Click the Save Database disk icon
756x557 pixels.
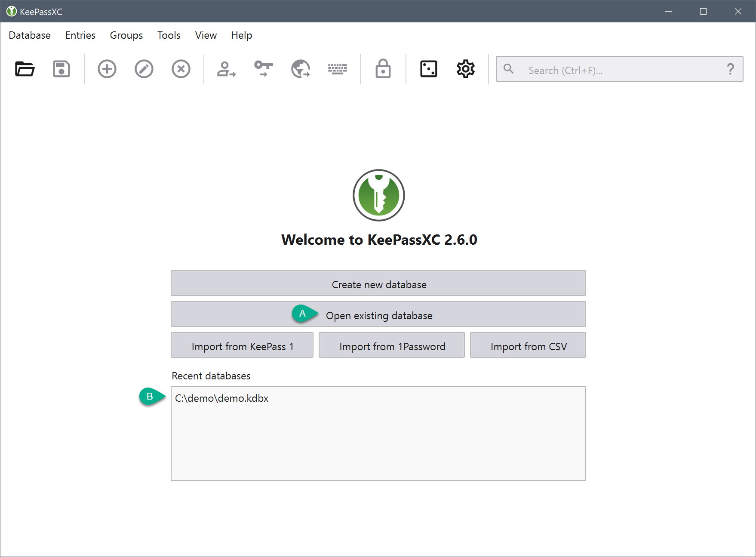pyautogui.click(x=61, y=69)
